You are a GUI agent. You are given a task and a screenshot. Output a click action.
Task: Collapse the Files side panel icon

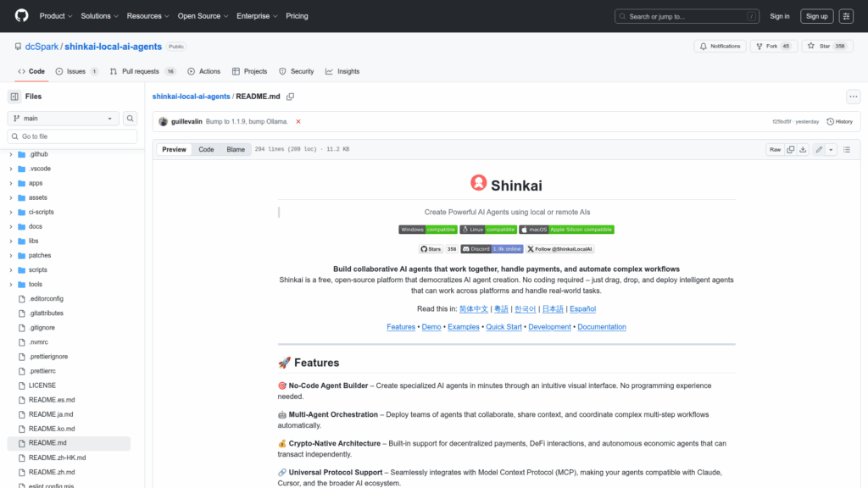pos(14,97)
